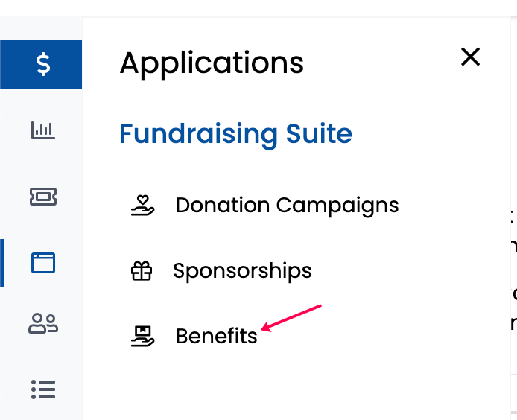Open the bar chart reports icon
The height and width of the screenshot is (420, 517).
[x=43, y=130]
